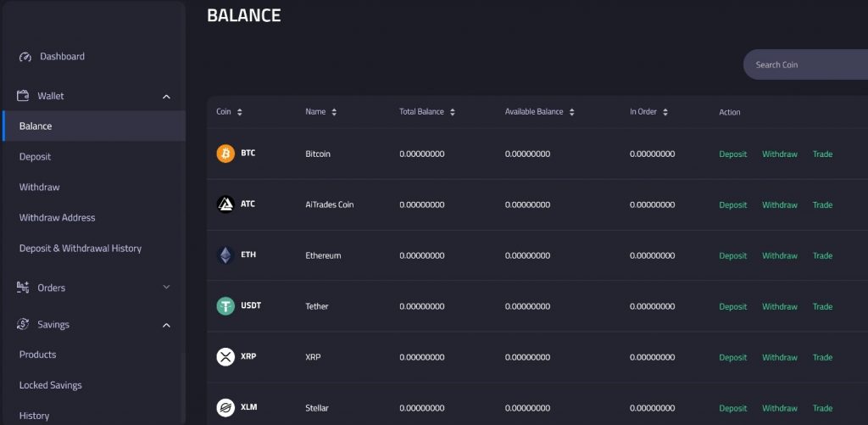Click Withdraw link for Bitcoin
Viewport: 868px width, 425px height.
tap(779, 154)
